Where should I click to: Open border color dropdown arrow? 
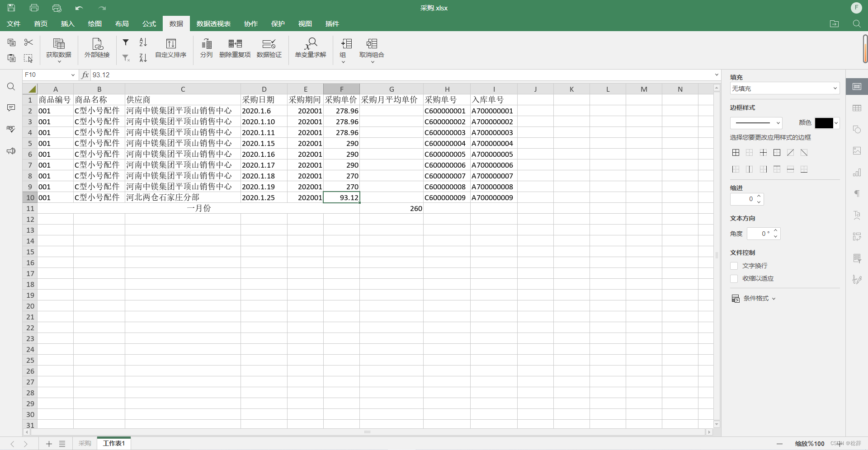point(836,123)
